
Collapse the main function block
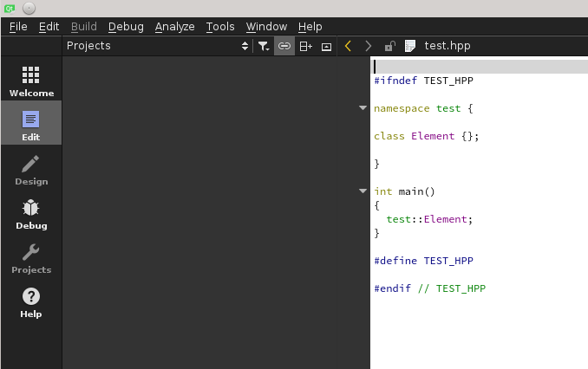[x=363, y=191]
